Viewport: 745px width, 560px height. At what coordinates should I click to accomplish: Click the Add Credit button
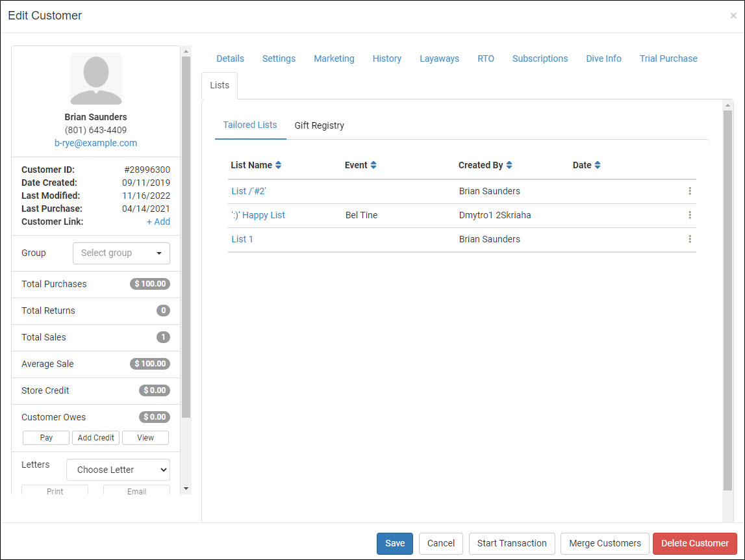pyautogui.click(x=95, y=438)
